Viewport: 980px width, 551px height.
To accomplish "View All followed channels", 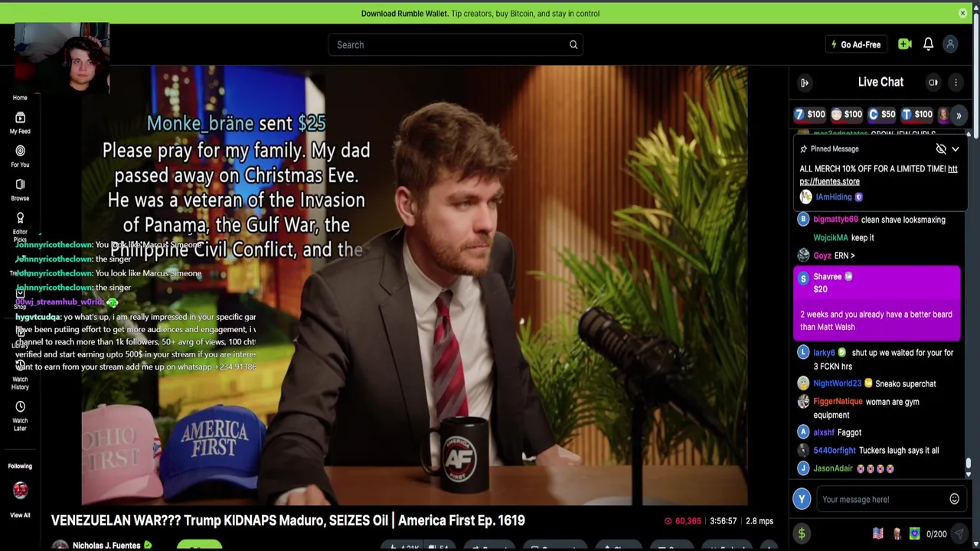I will click(20, 515).
